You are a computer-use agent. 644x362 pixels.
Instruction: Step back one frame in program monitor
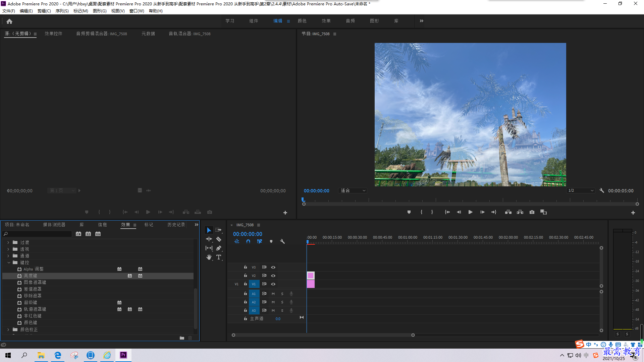(x=459, y=212)
